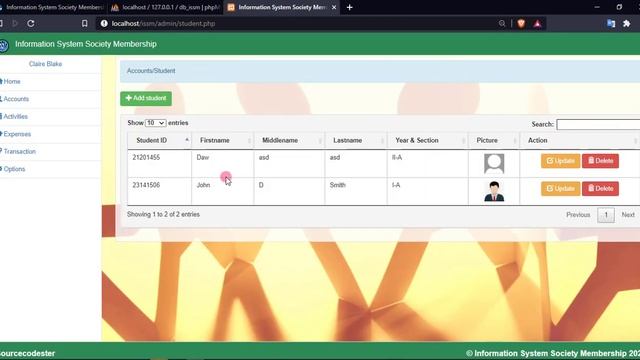Open the Brave Rewards triangle icon
This screenshot has width=640, height=360.
coord(538,24)
